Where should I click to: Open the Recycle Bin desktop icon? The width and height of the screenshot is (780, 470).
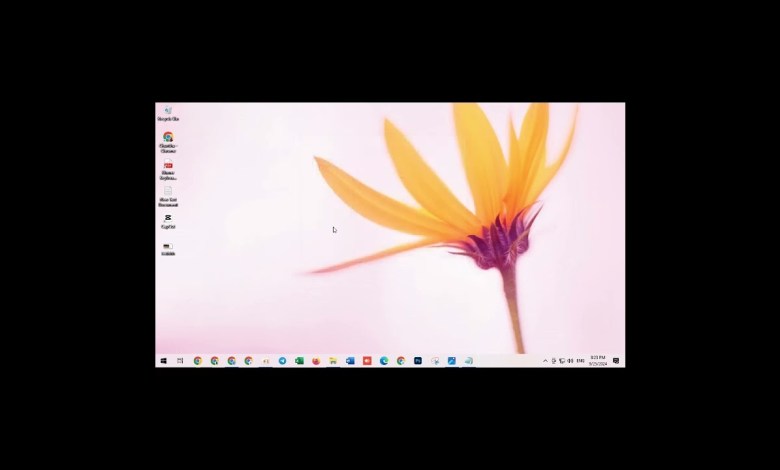pyautogui.click(x=168, y=113)
